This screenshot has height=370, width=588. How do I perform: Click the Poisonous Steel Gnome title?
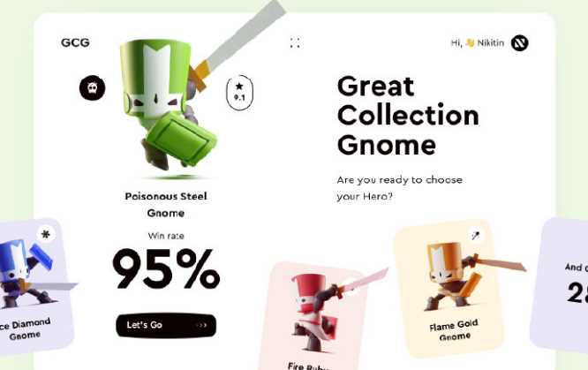click(166, 205)
